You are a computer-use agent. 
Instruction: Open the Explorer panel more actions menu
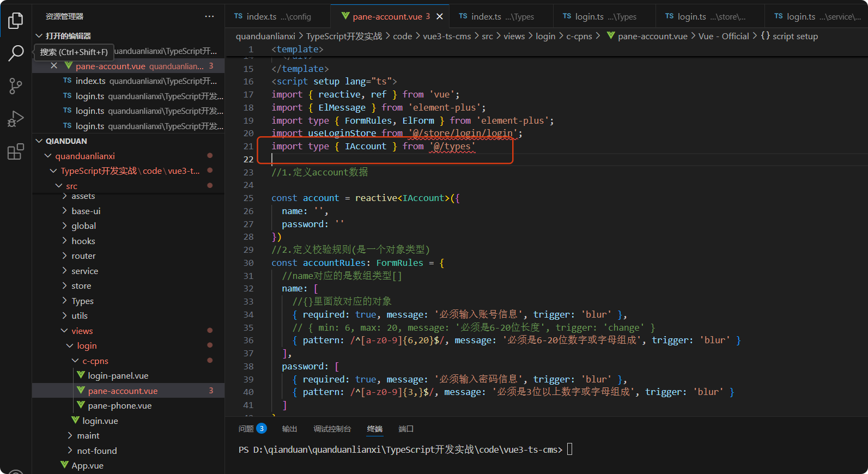209,16
